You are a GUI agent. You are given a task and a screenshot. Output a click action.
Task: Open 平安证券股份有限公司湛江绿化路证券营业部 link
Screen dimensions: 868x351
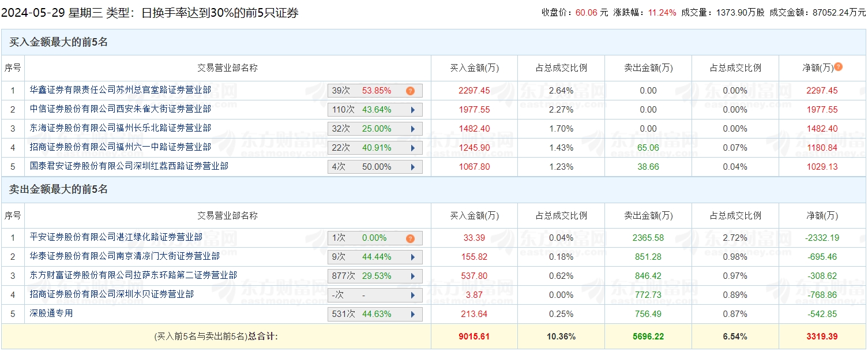point(116,237)
